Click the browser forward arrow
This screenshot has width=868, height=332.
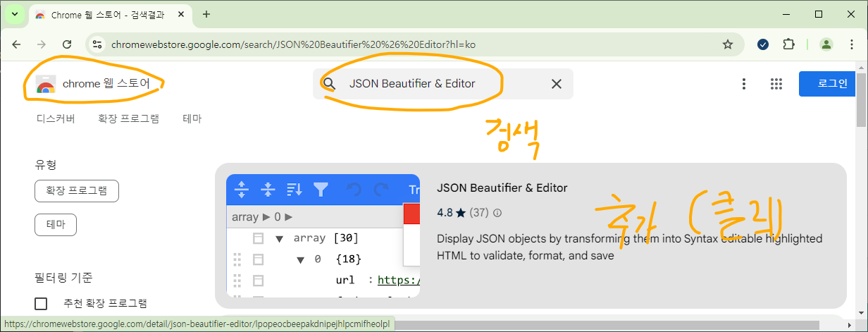tap(42, 44)
